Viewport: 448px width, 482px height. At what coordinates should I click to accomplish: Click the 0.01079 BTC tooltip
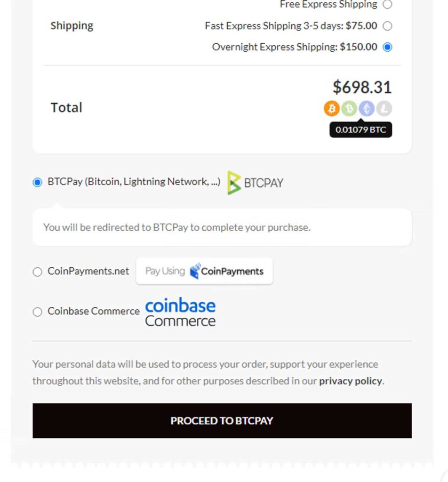360,129
